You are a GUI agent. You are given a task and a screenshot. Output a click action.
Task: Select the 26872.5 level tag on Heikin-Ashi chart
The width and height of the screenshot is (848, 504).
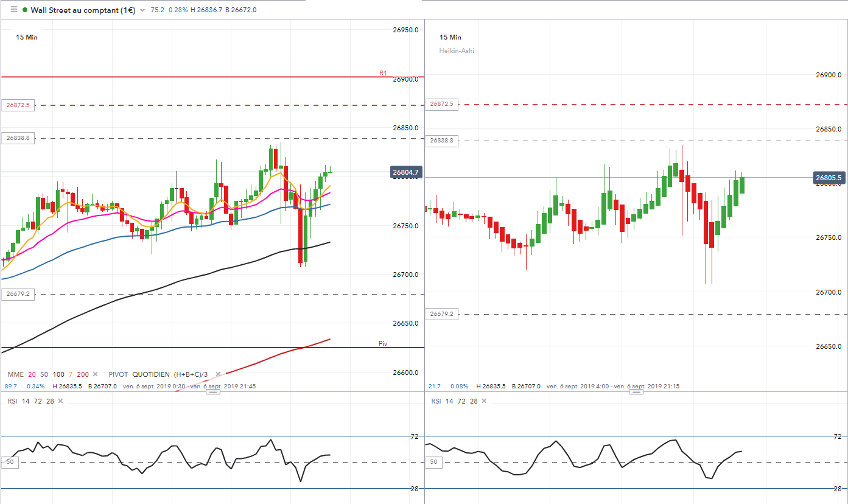pos(442,104)
